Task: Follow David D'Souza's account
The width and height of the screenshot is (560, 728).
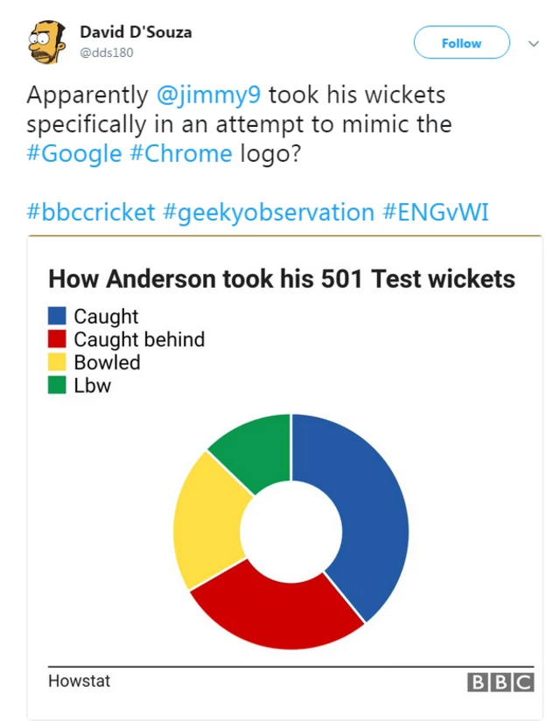Action: pyautogui.click(x=461, y=43)
